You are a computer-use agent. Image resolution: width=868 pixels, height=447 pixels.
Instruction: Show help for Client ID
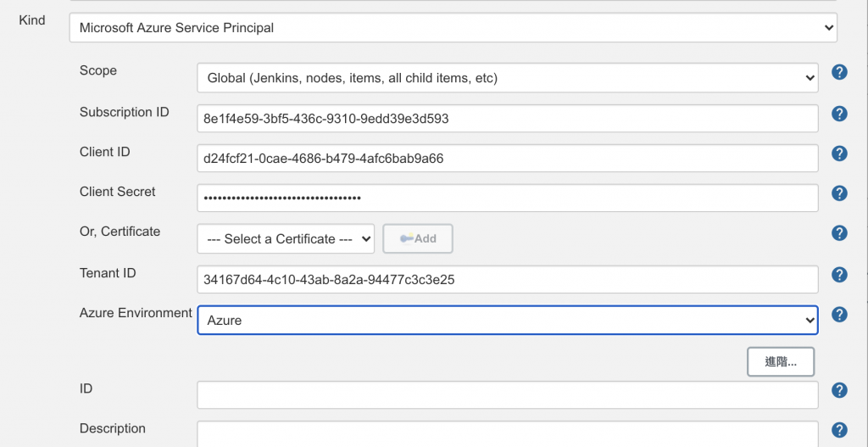839,154
